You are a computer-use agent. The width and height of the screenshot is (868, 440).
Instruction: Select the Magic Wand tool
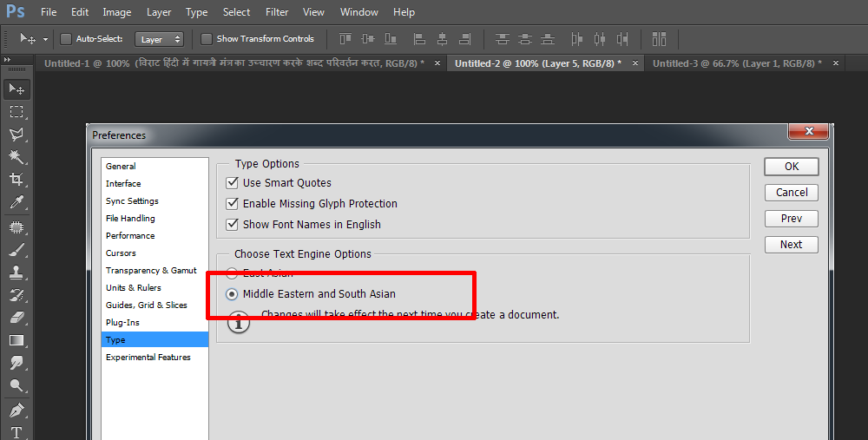[x=16, y=157]
